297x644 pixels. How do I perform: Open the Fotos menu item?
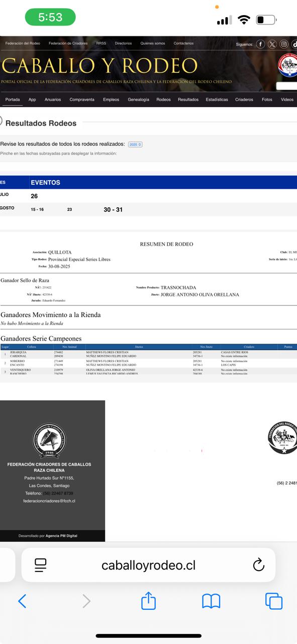pyautogui.click(x=267, y=100)
